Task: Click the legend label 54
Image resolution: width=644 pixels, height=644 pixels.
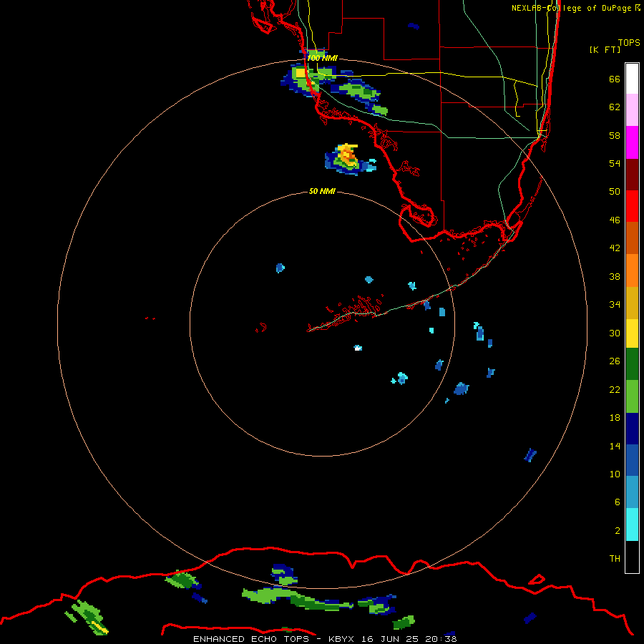Action: 615,163
